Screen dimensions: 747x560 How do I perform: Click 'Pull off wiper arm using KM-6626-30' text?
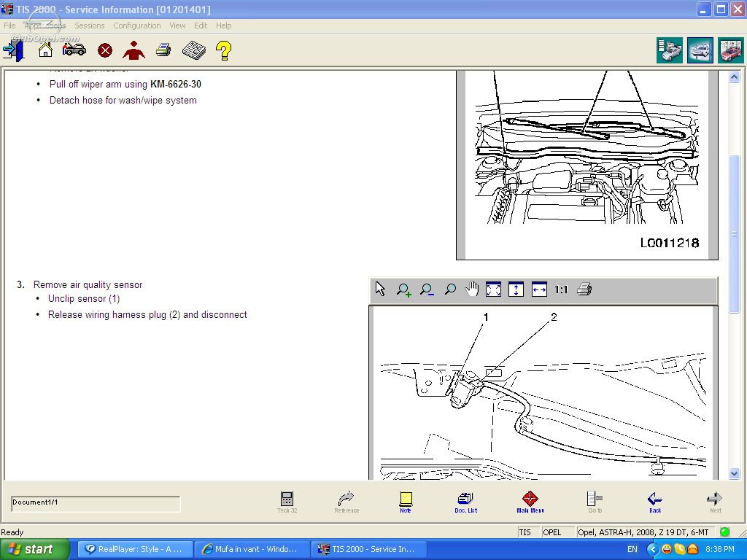coord(125,85)
